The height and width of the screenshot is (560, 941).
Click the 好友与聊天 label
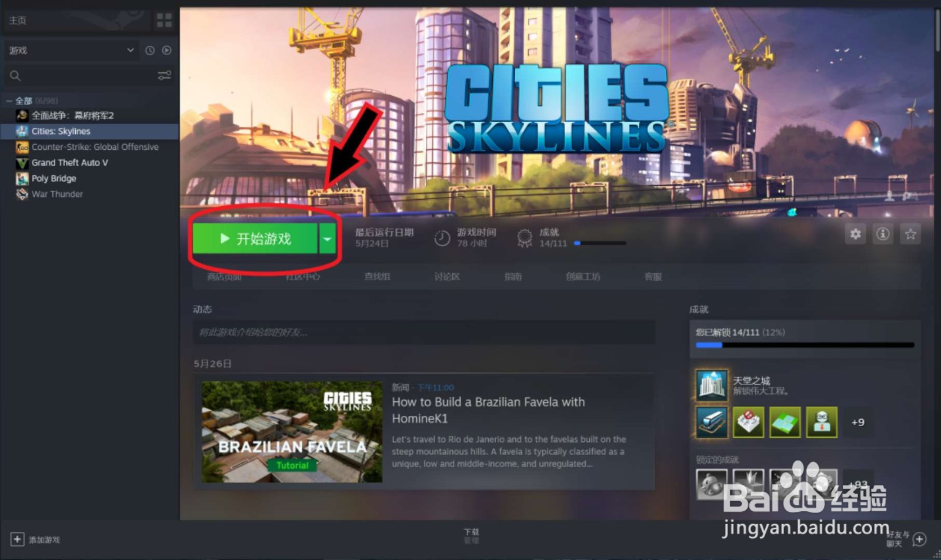pyautogui.click(x=897, y=539)
